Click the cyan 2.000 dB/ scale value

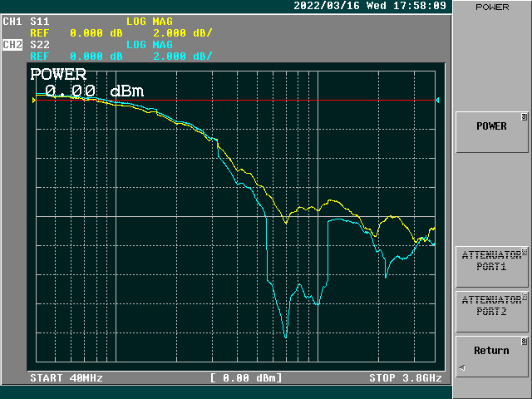183,56
